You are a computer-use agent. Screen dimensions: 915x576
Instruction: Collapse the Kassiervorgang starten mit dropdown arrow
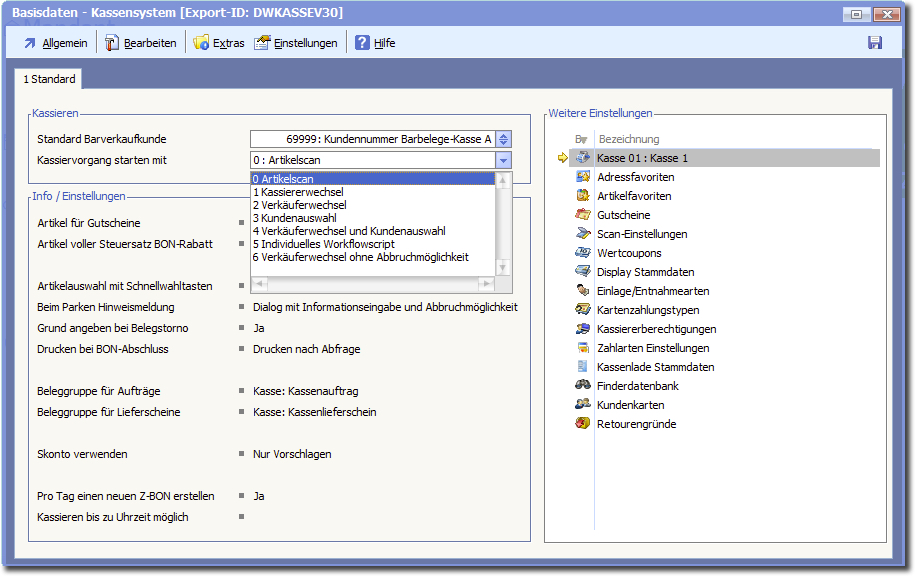tap(504, 160)
